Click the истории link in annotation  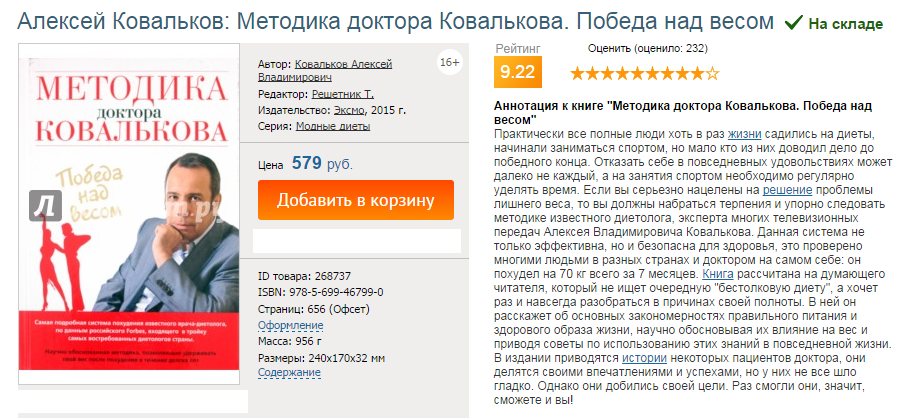[x=622, y=357]
